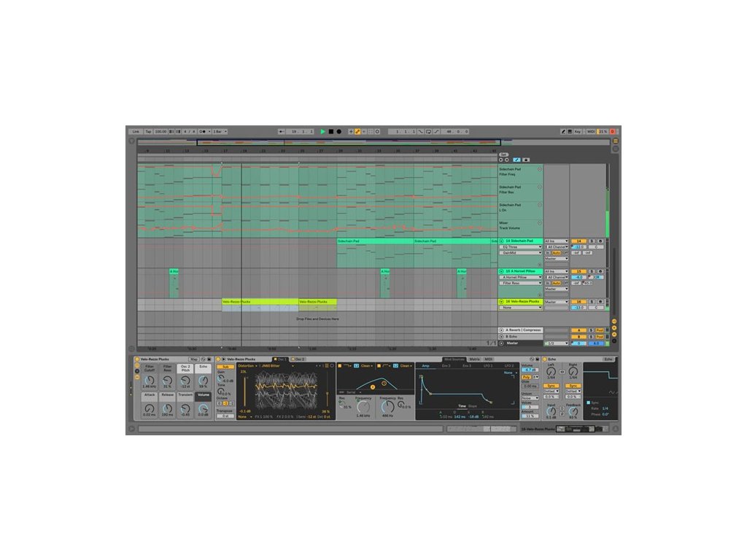Open the GainMid automation parameter dropdown
747x560 pixels.
520,253
